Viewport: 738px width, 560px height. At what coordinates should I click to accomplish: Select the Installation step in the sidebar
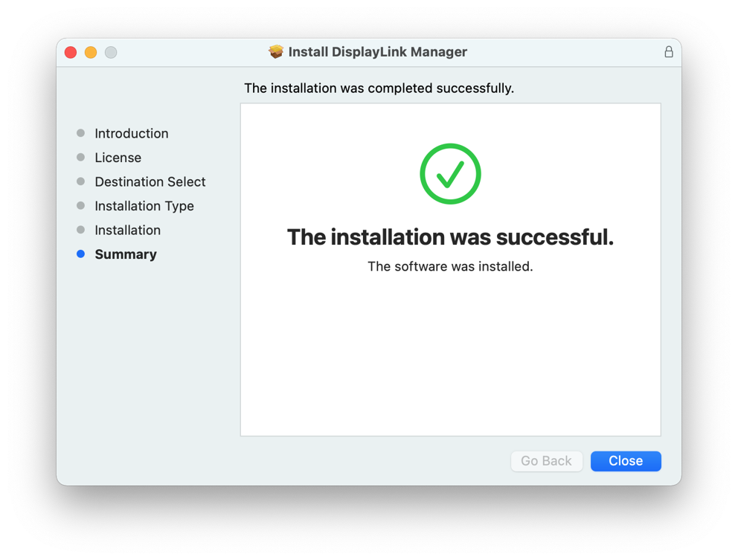[x=127, y=230]
